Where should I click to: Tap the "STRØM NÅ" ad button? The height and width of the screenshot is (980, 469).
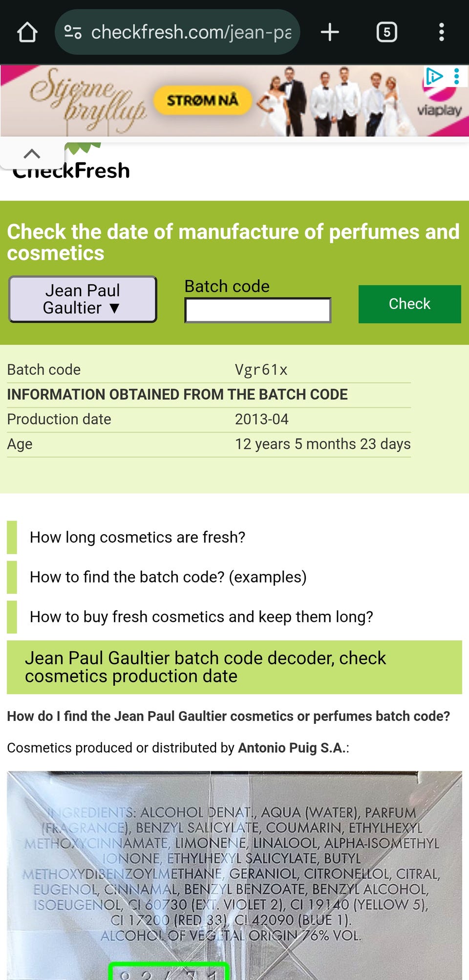pyautogui.click(x=203, y=100)
